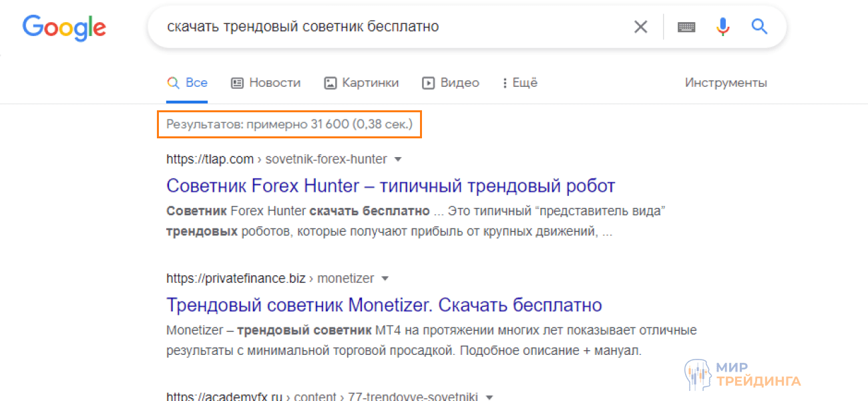868x401 pixels.
Task: Click the Google logo
Action: [x=64, y=27]
